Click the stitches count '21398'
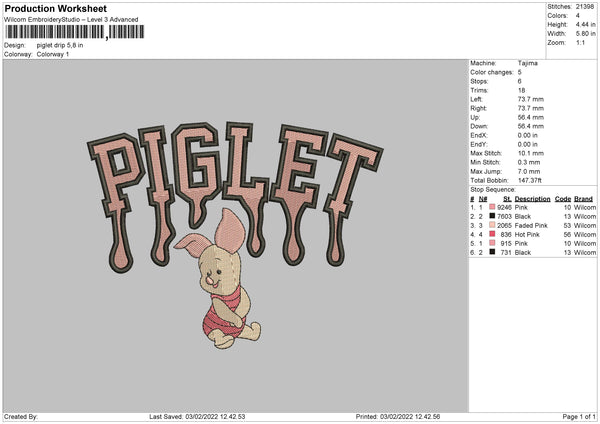 pyautogui.click(x=585, y=7)
